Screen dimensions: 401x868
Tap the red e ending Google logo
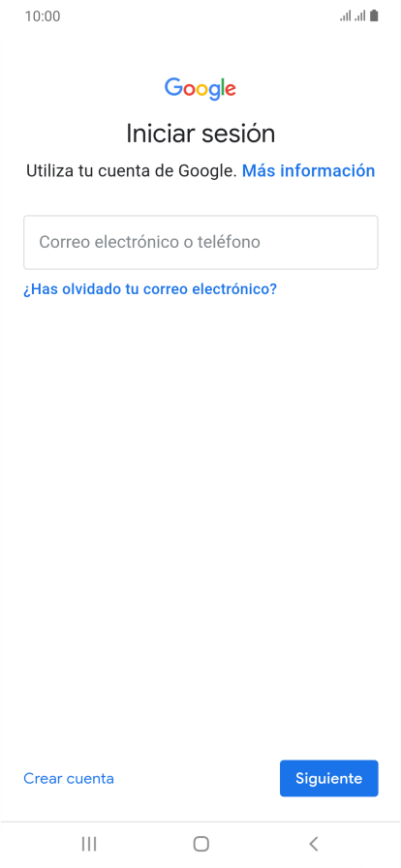[x=231, y=91]
